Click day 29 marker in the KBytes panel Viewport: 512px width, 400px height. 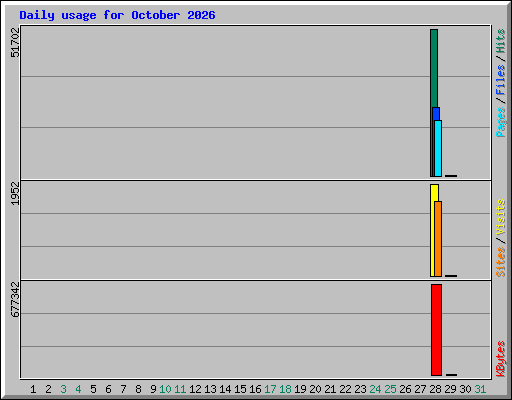tap(451, 375)
